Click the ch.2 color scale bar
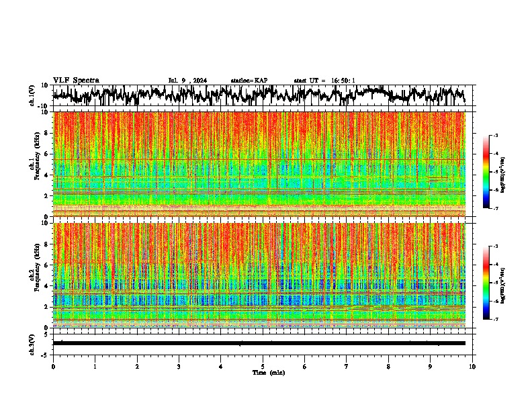 [x=486, y=283]
